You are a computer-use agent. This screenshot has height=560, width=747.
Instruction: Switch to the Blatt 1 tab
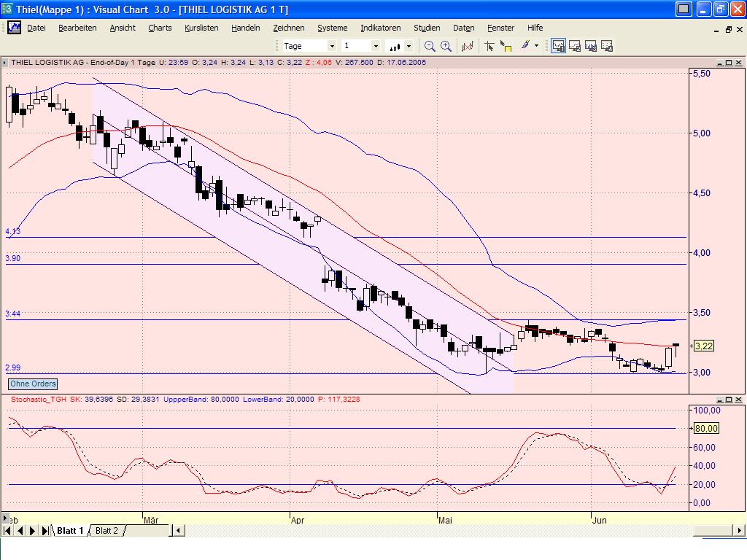(x=70, y=531)
